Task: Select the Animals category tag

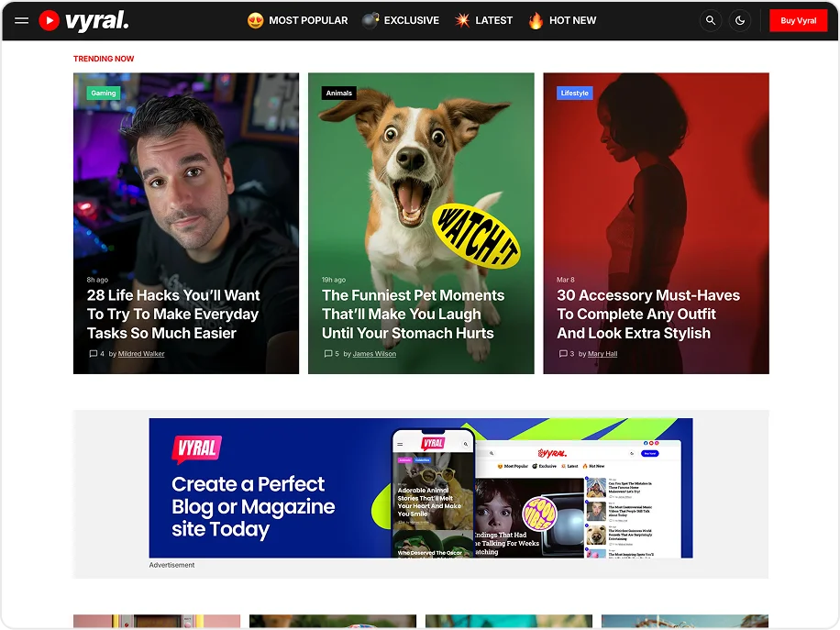Action: [x=339, y=94]
